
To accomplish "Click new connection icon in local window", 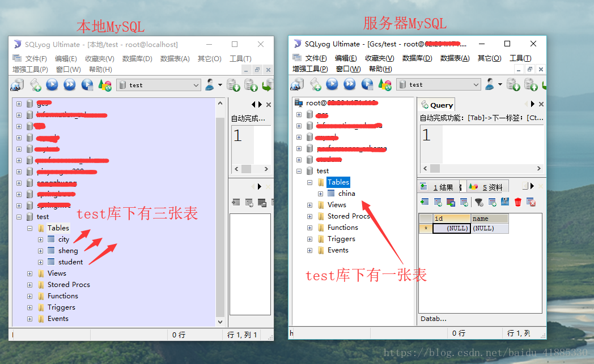I will (x=16, y=85).
